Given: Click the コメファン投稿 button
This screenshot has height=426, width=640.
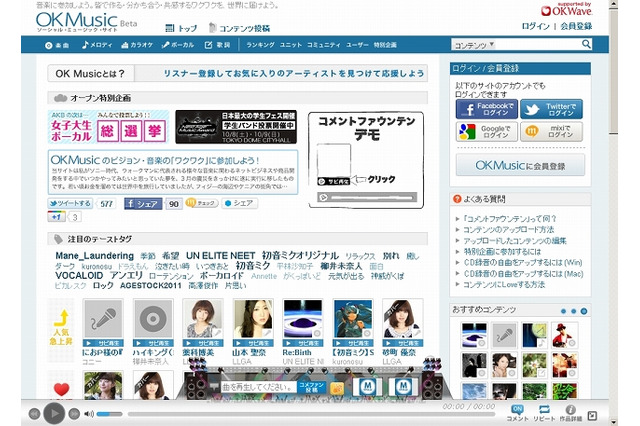Looking at the screenshot, I should coord(311,388).
